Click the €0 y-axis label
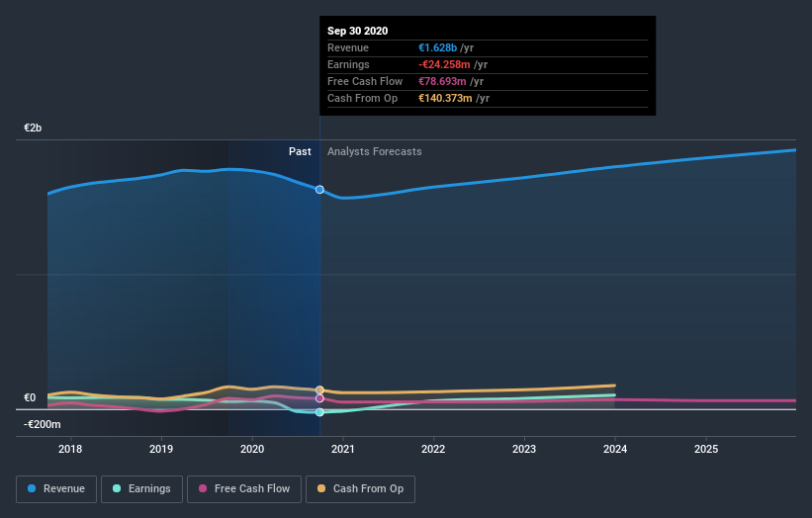Screen dimensions: 812x518 [30, 398]
